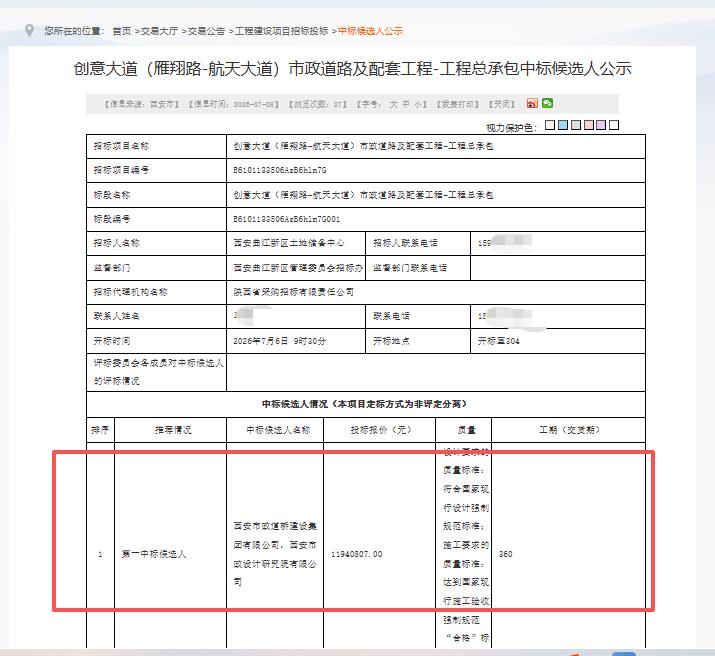Select the first beige eye-protection swatch
715x656 pixels.
tap(550, 124)
